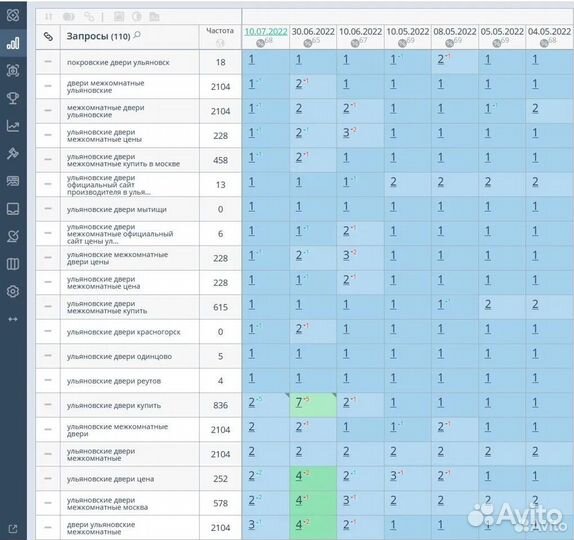Click the globe icon under Частота
The height and width of the screenshot is (540, 574).
click(220, 43)
